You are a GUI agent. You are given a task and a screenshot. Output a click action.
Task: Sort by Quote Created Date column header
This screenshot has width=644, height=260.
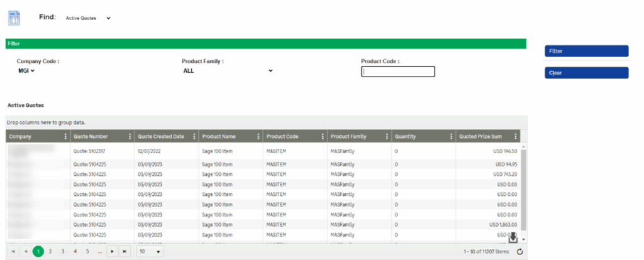click(x=161, y=136)
